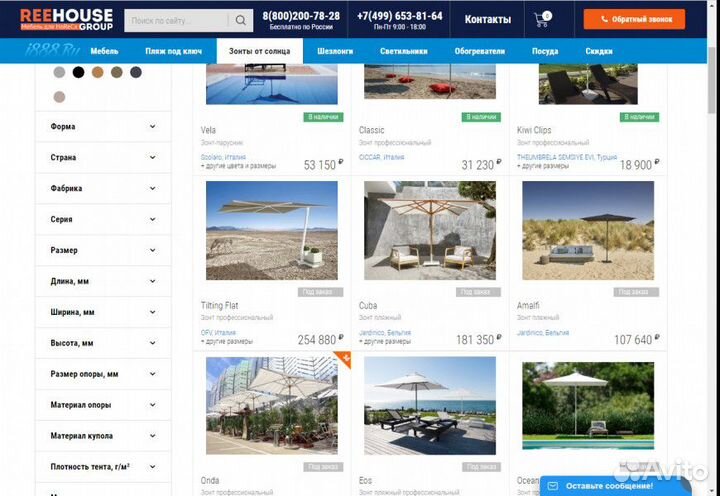The height and width of the screenshot is (496, 720).
Task: Pick the light gray color swatch
Action: [x=59, y=72]
